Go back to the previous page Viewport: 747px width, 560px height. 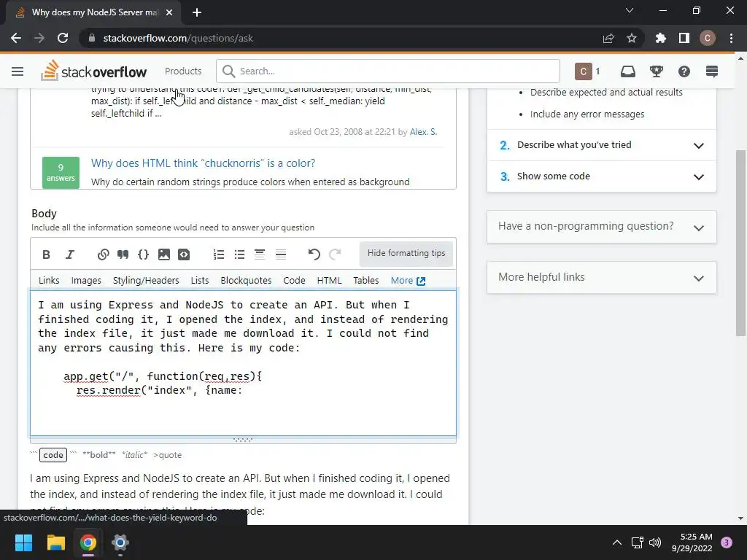[16, 38]
